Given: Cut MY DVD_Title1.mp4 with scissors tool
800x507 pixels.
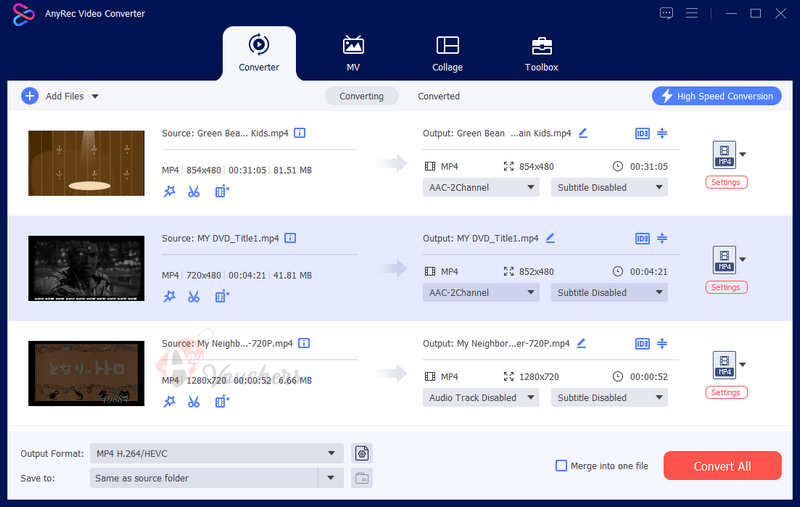Looking at the screenshot, I should (x=194, y=297).
